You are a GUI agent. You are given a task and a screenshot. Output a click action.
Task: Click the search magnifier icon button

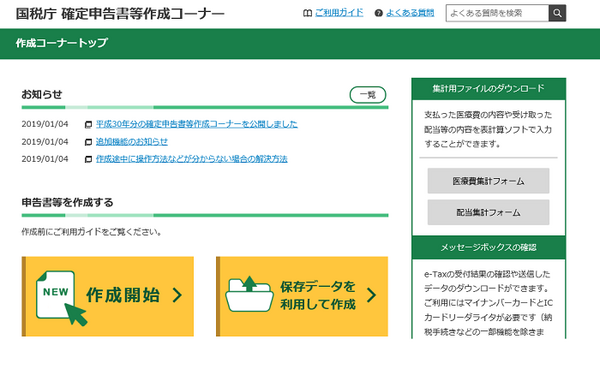557,13
